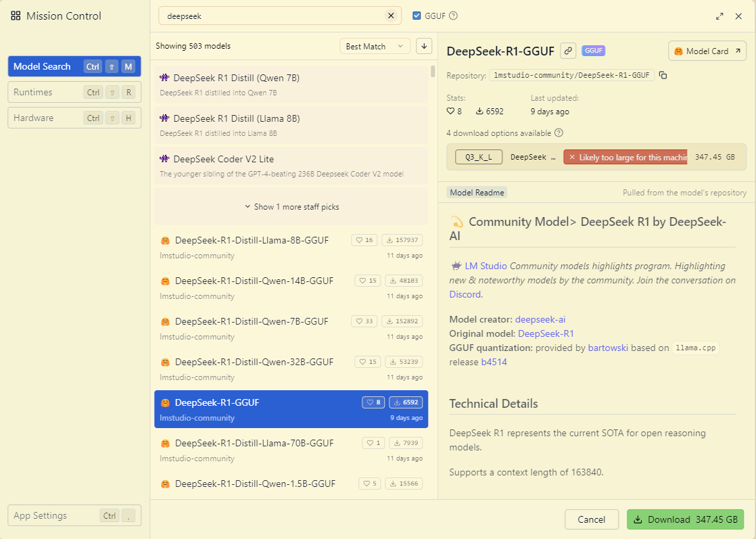Open the Best Match sort dropdown
The height and width of the screenshot is (539, 756).
pos(375,46)
